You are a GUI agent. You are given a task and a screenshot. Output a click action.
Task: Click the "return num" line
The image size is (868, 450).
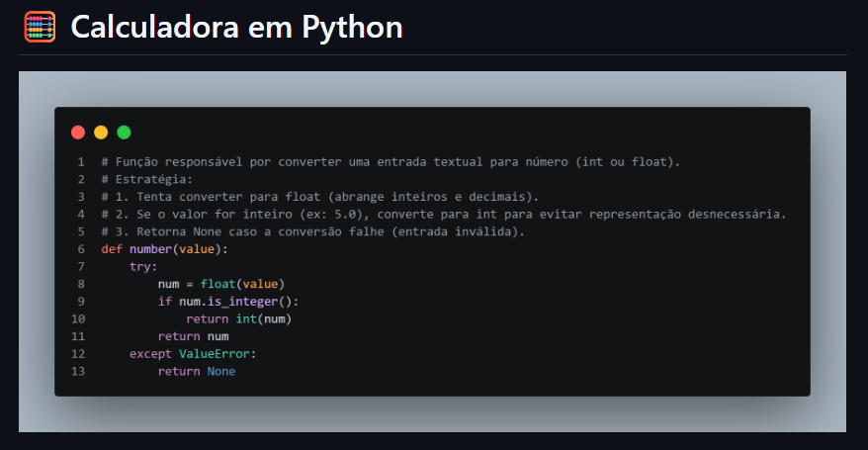pos(193,336)
